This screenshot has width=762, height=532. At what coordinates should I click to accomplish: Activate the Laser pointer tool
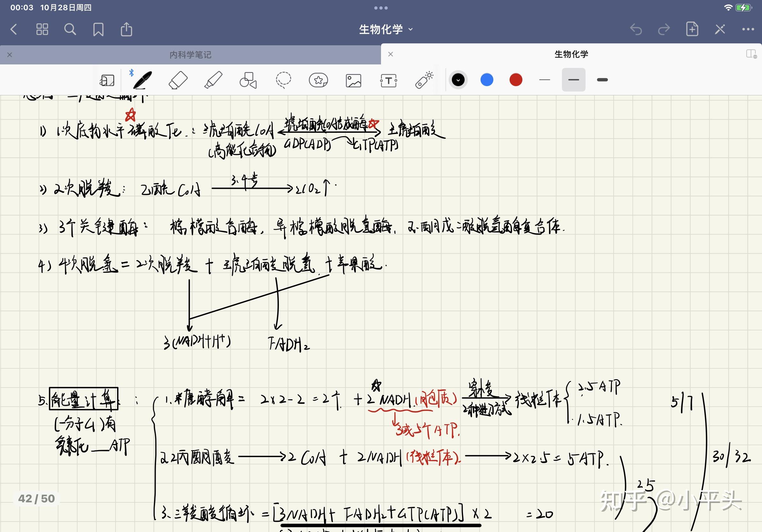coord(424,80)
